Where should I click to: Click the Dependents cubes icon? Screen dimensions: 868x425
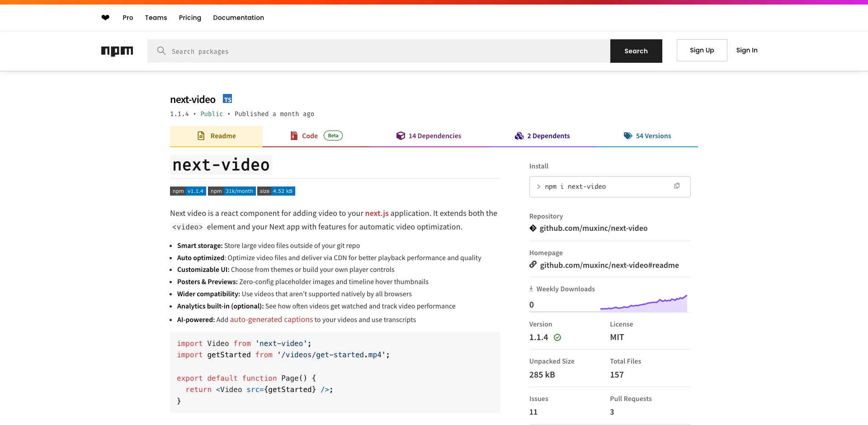pos(519,135)
